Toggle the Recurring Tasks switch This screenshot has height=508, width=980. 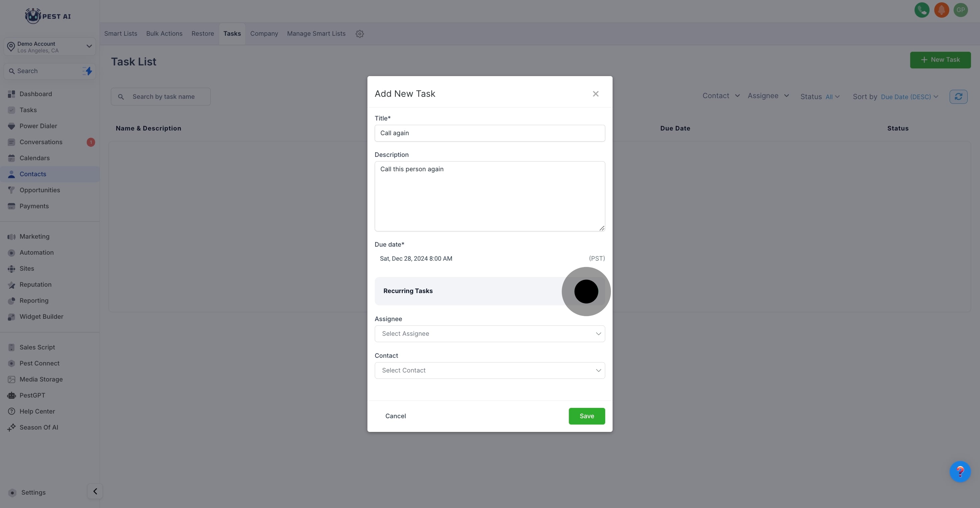point(586,291)
